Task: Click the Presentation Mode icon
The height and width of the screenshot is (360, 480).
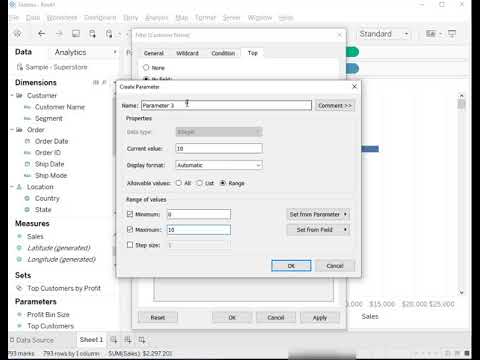Action: click(452, 34)
